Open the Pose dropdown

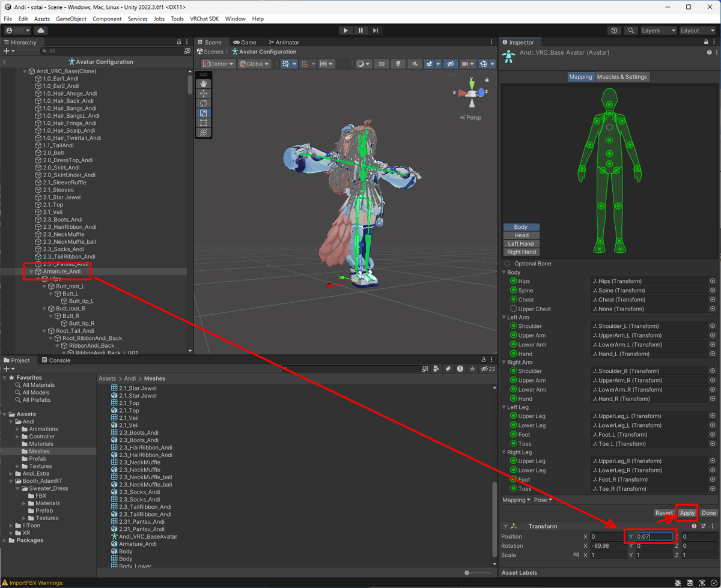click(543, 500)
